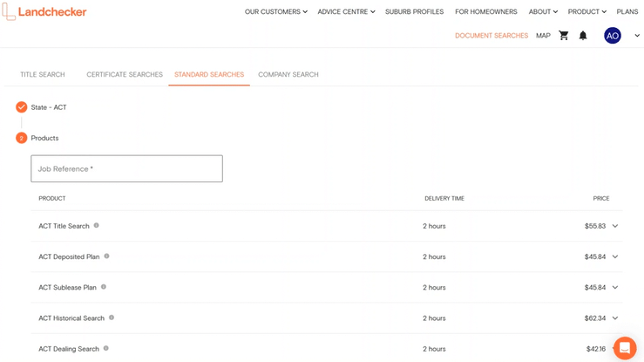This screenshot has height=362, width=644.
Task: Click the State - ACT step
Action: (49, 107)
